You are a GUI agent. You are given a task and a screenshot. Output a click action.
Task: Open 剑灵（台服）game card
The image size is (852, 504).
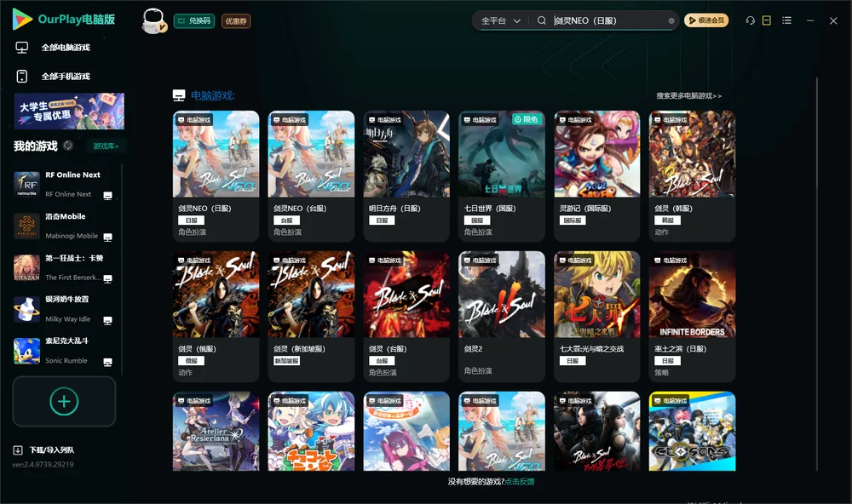point(406,316)
